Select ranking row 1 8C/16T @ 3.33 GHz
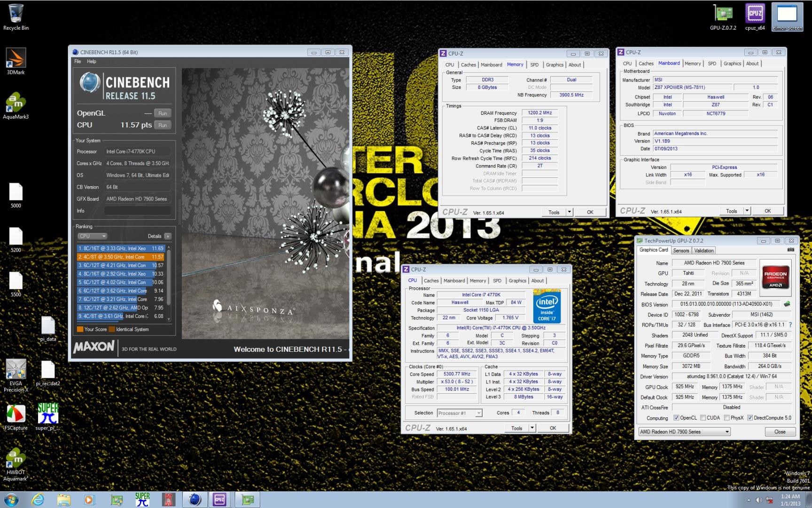Screen dimensions: 812x508 (x=121, y=248)
